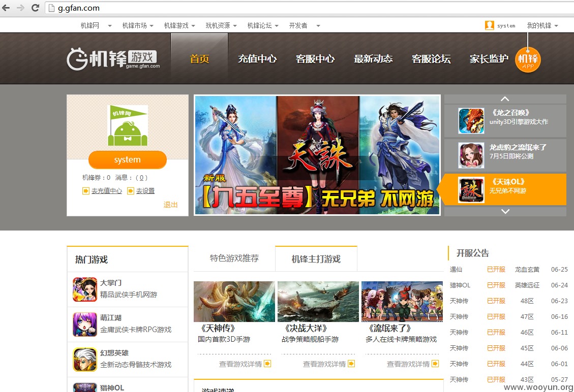Open the 去充值中心 link
Screen dimensions: 574x392
tap(107, 191)
